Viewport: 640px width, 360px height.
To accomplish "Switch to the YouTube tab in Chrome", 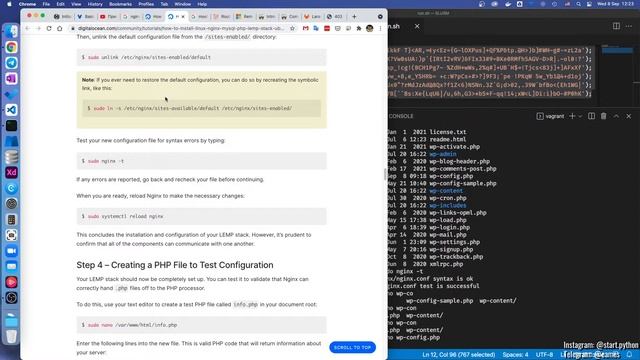I will point(108,17).
